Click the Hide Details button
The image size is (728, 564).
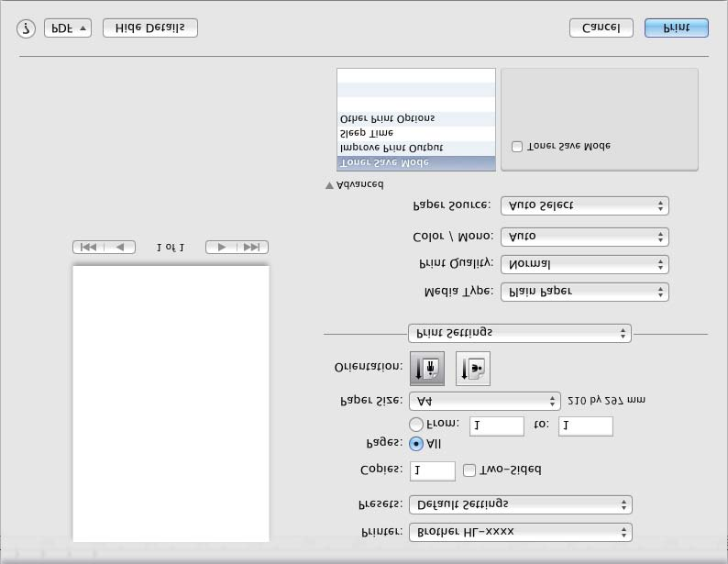[x=150, y=28]
